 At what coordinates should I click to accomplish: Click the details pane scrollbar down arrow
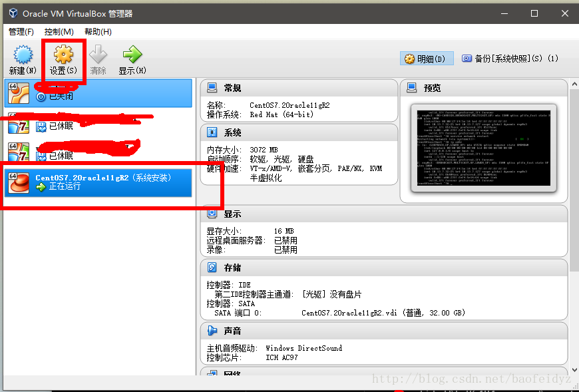tap(574, 369)
